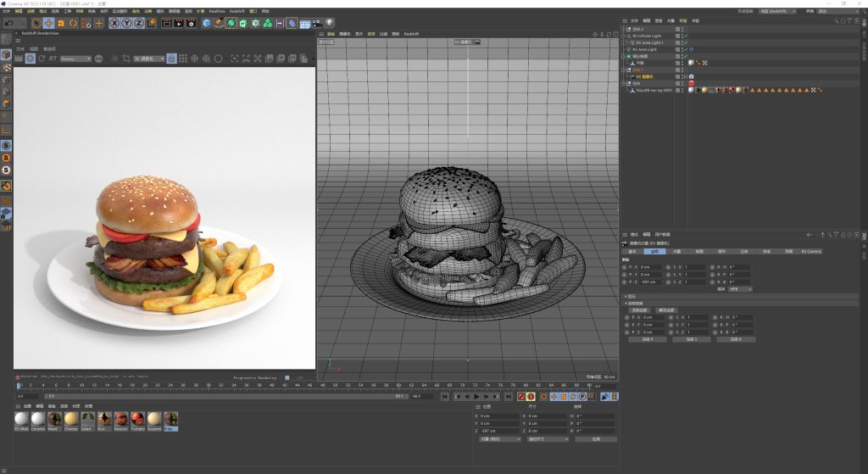Select the Rotate tool in top toolbar
This screenshot has height=474, width=868.
73,23
